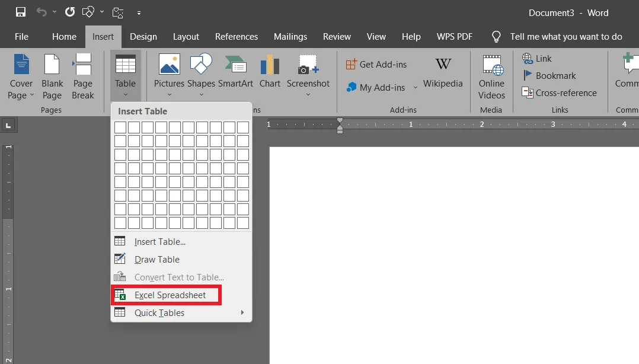Click the Cover Page button
The height and width of the screenshot is (364, 639).
(x=20, y=76)
